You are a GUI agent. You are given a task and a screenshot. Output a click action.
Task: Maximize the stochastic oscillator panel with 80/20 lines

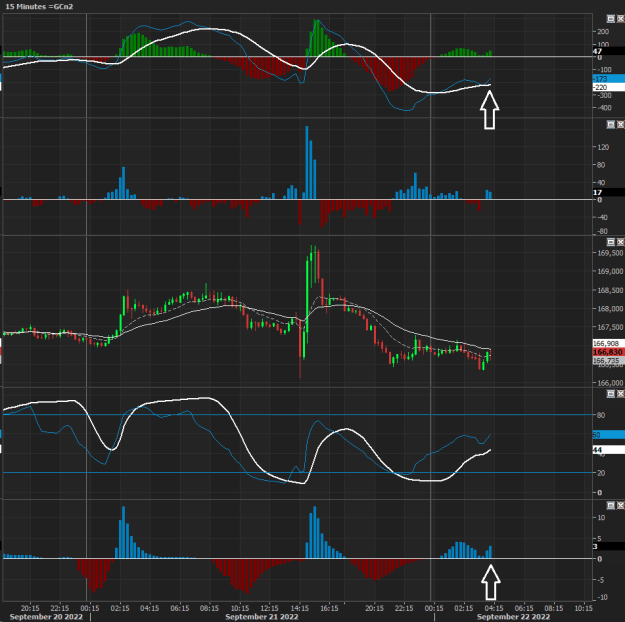[x=611, y=394]
